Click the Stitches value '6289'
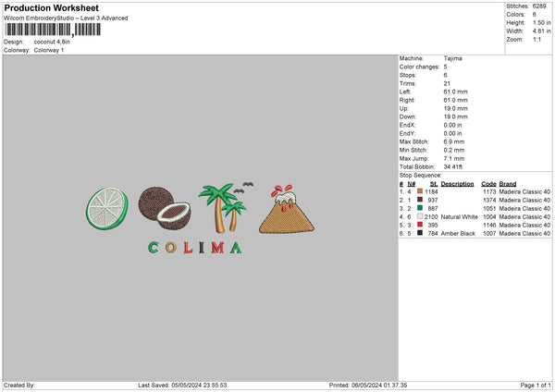Image resolution: width=555 pixels, height=392 pixels. pyautogui.click(x=539, y=6)
